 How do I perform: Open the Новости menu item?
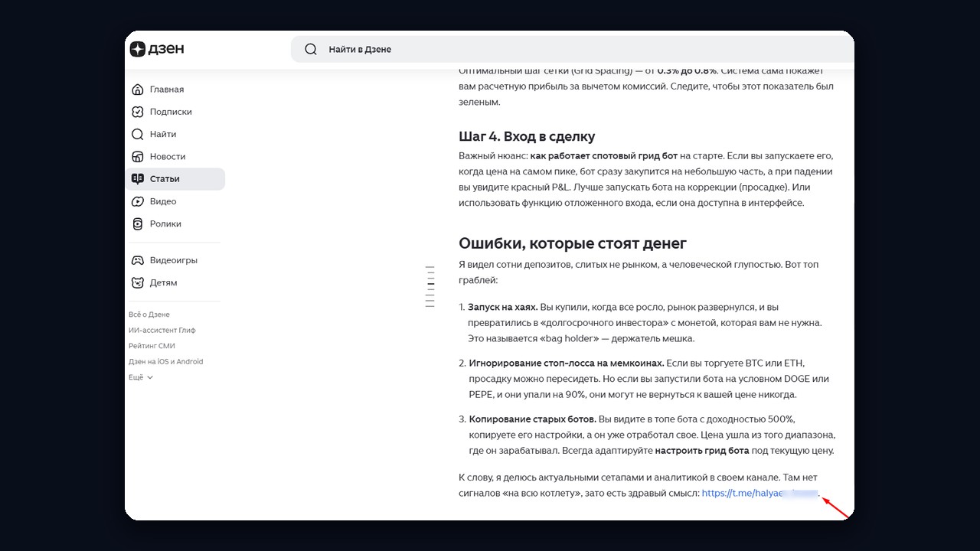[x=175, y=156]
